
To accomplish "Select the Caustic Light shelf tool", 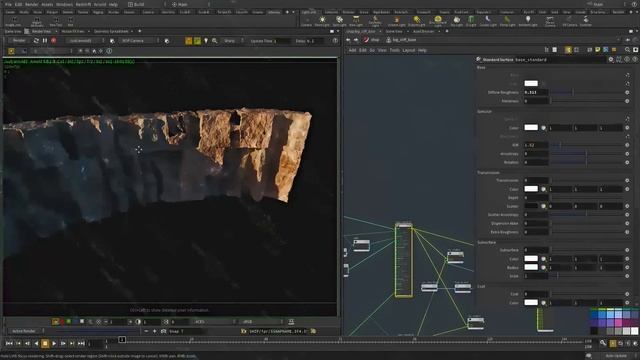I will point(488,21).
